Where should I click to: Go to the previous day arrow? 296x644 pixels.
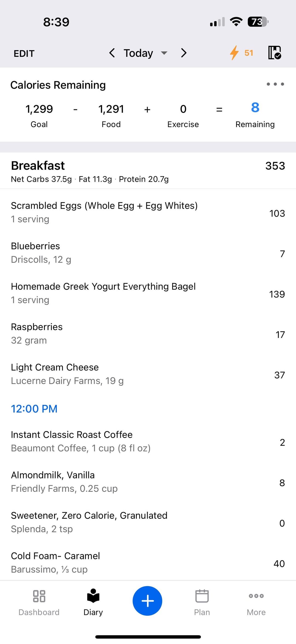pos(112,53)
